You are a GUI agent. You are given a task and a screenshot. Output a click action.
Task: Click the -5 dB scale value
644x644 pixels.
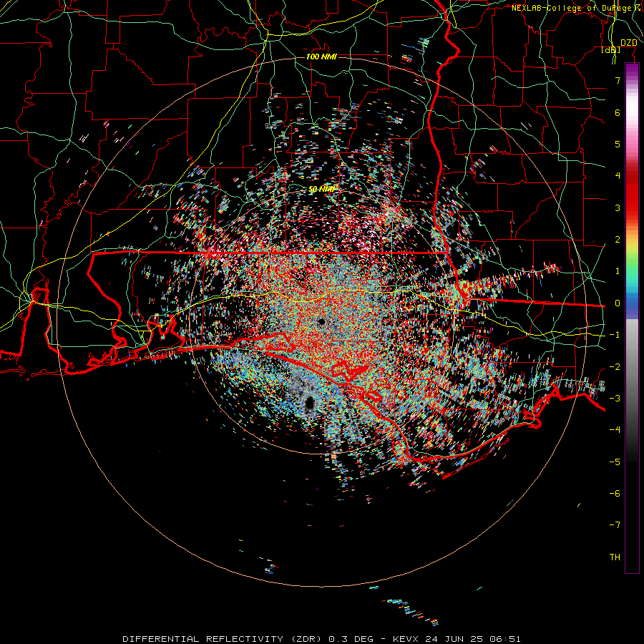615,462
